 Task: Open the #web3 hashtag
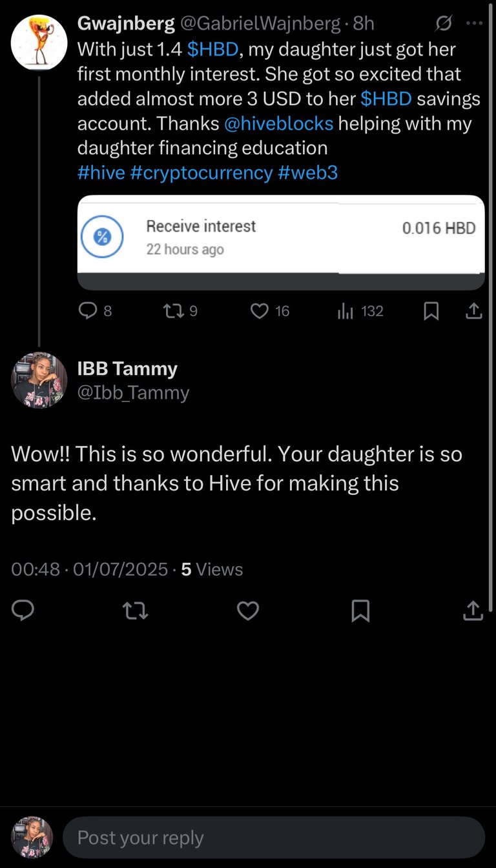pos(308,172)
